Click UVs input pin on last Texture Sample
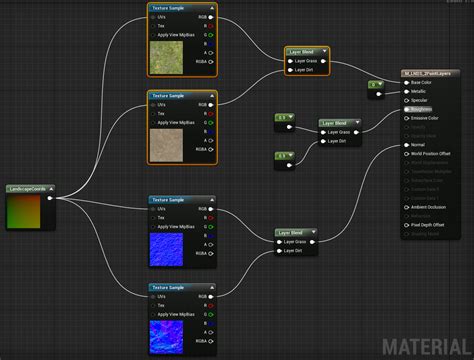 coord(153,297)
